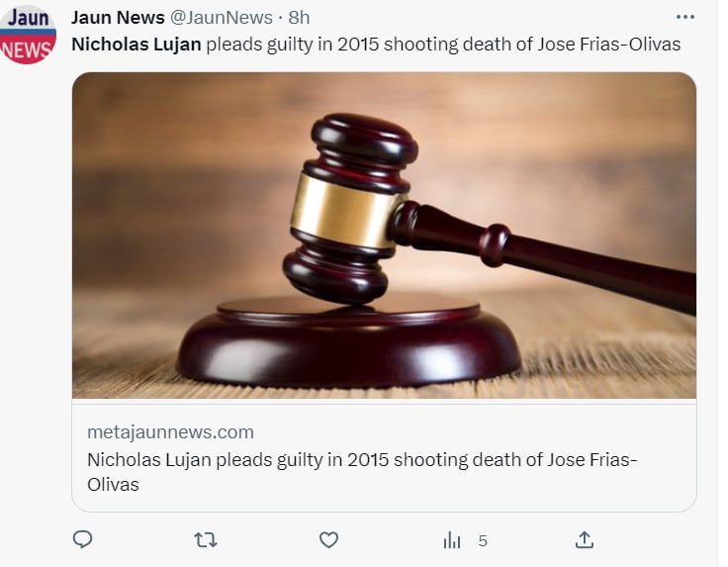The height and width of the screenshot is (567, 728).
Task: Click bold Nicholas Lujan in tweet text
Action: click(136, 45)
